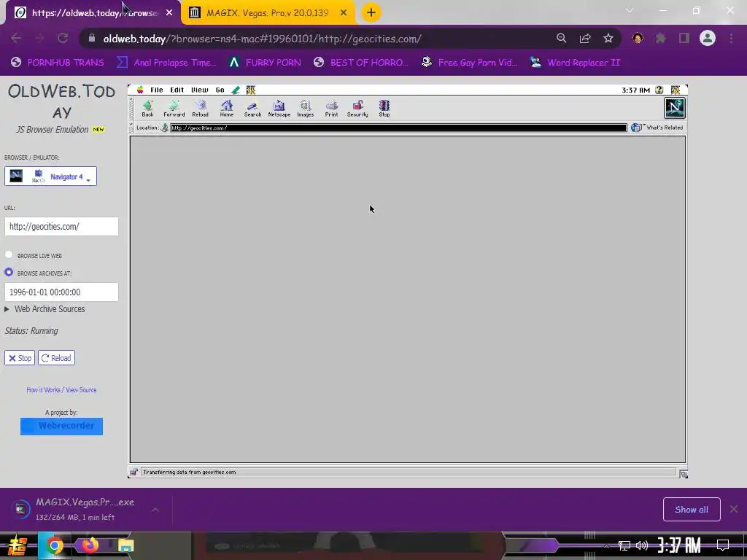Select the Browse Live Web radio
The height and width of the screenshot is (560, 747).
pos(9,254)
